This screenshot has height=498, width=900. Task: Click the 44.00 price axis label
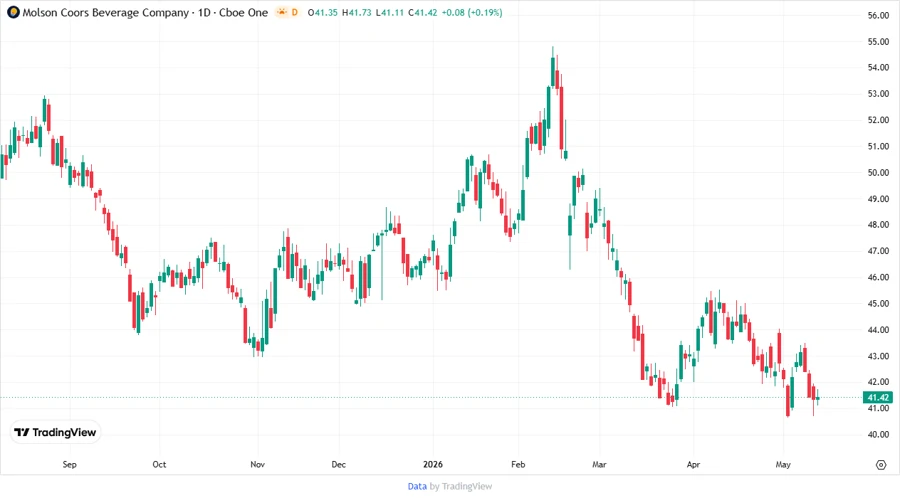point(878,330)
